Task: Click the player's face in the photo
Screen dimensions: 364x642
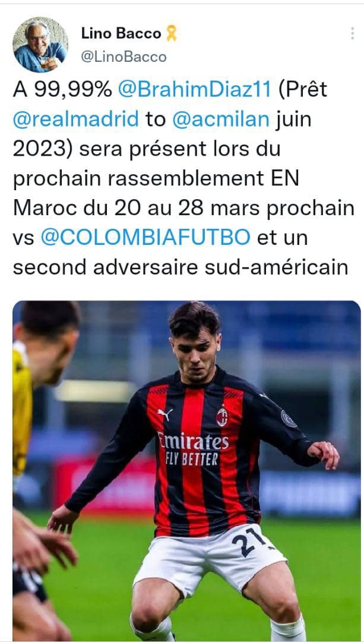Action: pyautogui.click(x=195, y=350)
